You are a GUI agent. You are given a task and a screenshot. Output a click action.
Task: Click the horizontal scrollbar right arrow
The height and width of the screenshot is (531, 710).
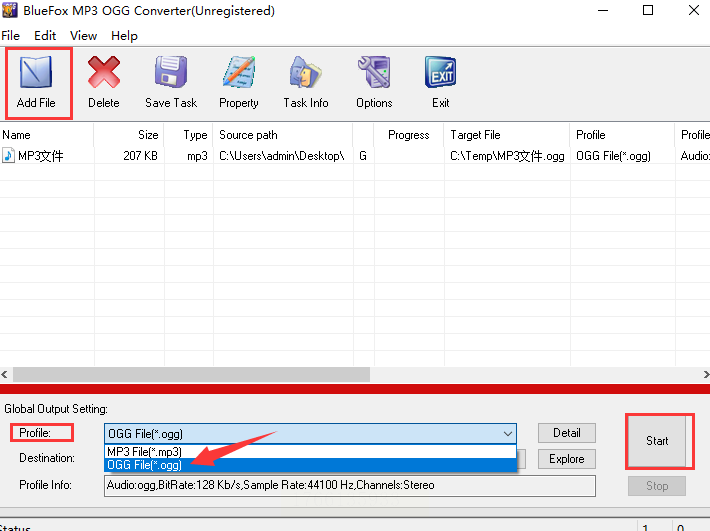point(705,374)
